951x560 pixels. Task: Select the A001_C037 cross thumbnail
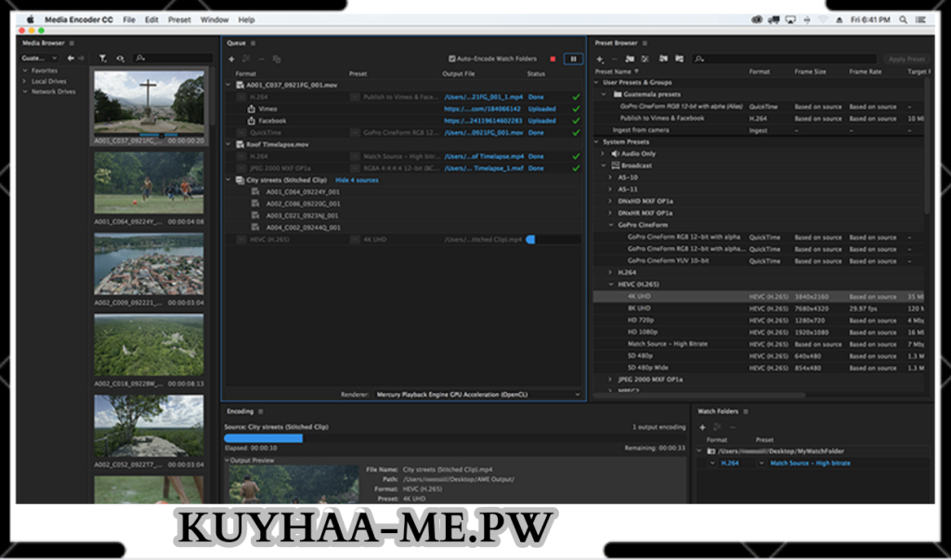click(150, 103)
